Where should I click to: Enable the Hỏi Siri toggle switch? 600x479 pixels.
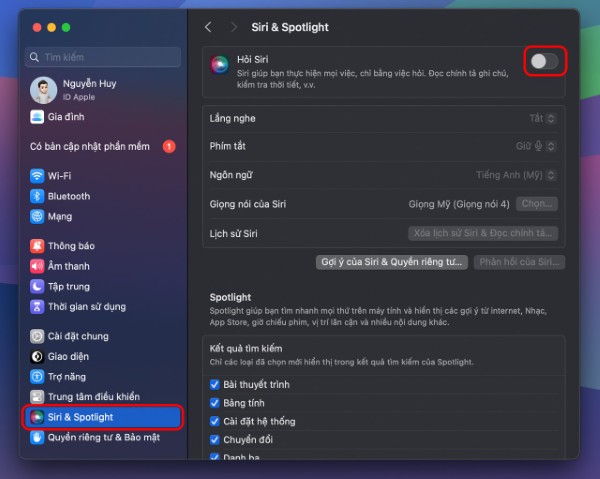point(544,62)
